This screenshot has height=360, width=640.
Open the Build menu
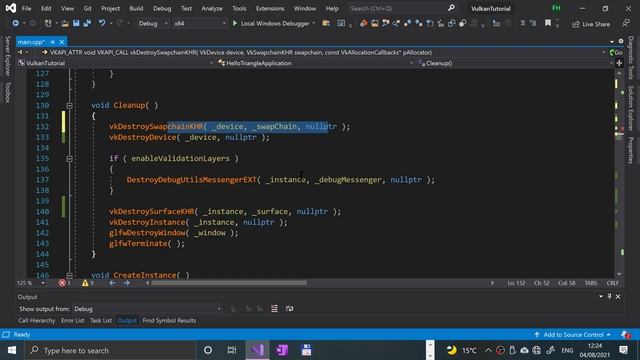[x=136, y=8]
